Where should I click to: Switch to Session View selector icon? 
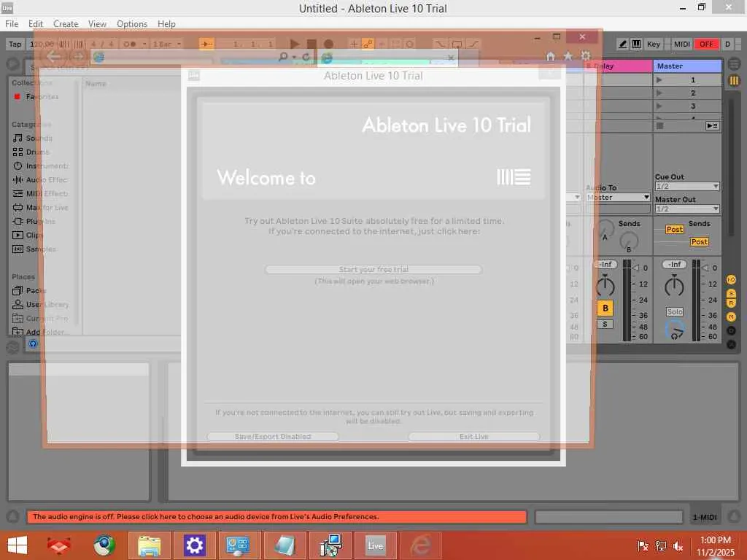pos(734,81)
